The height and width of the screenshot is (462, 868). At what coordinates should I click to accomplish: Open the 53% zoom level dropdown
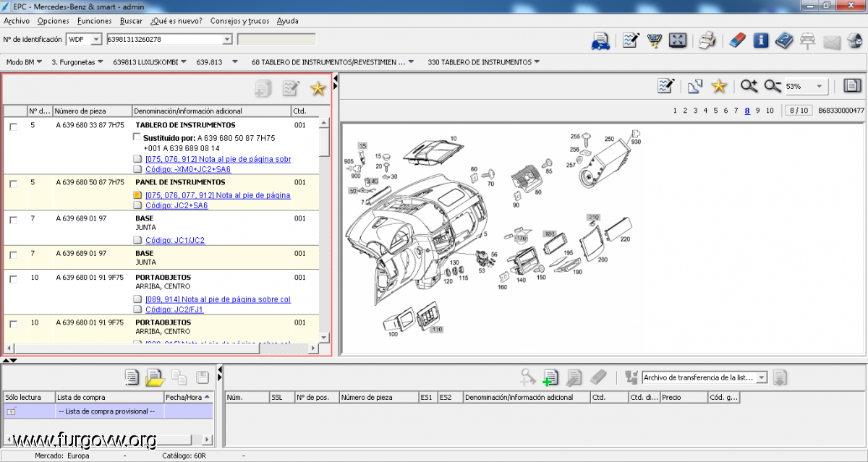pyautogui.click(x=820, y=87)
